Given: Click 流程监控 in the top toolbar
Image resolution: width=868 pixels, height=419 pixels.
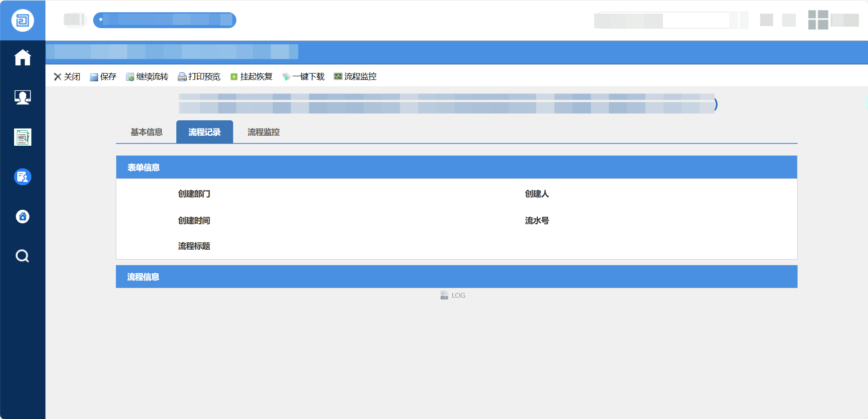Looking at the screenshot, I should [x=355, y=77].
